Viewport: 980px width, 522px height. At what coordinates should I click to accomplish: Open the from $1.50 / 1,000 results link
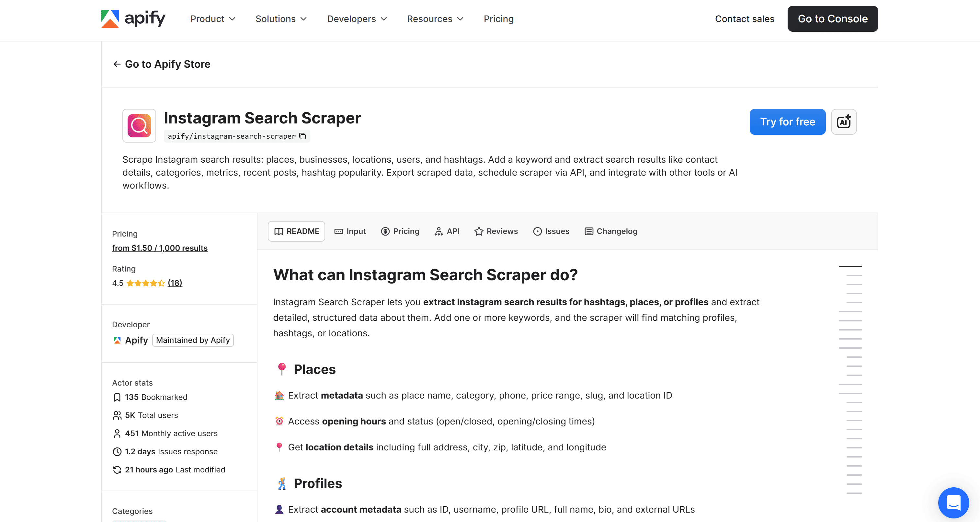click(x=159, y=248)
